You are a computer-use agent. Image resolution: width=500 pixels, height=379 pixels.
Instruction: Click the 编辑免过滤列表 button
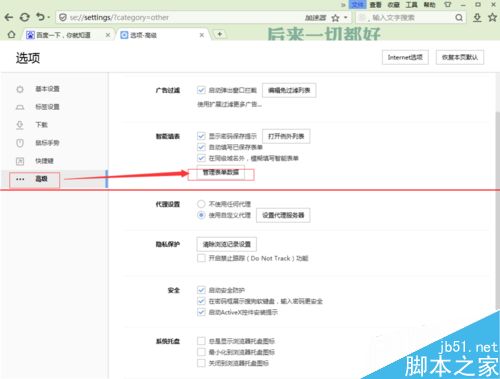[x=289, y=90]
